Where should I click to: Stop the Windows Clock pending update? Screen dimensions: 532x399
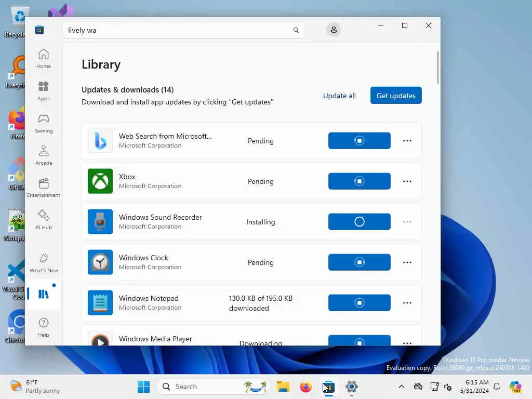coord(360,262)
